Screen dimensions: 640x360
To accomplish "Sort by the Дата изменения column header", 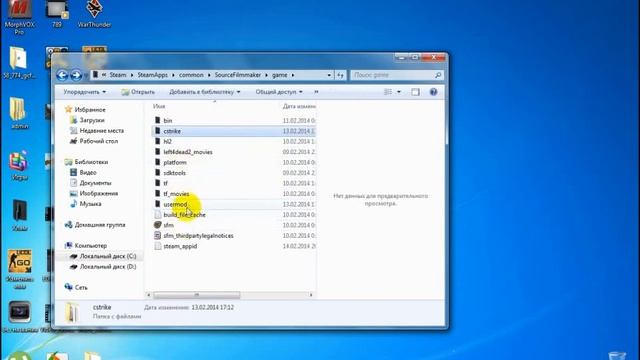I will pos(299,106).
